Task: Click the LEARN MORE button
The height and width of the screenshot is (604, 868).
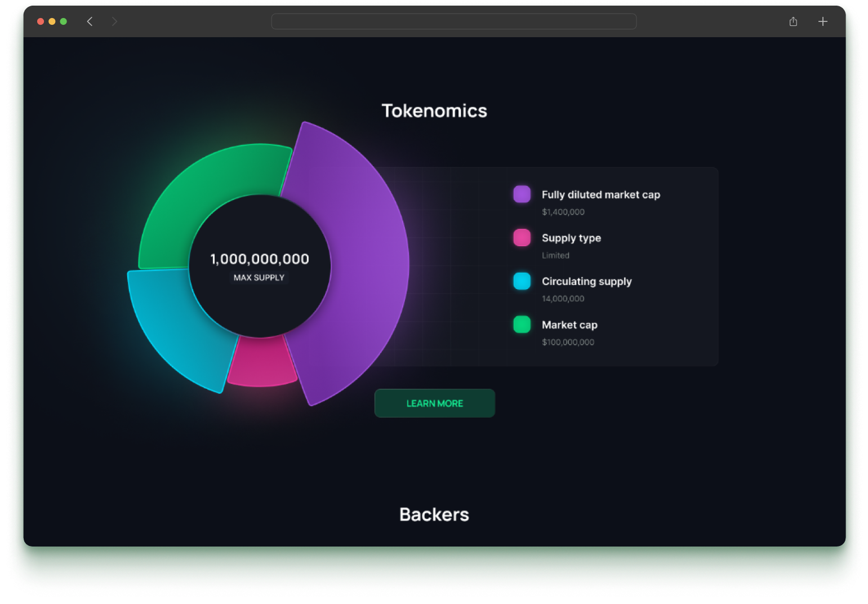Action: pos(434,403)
